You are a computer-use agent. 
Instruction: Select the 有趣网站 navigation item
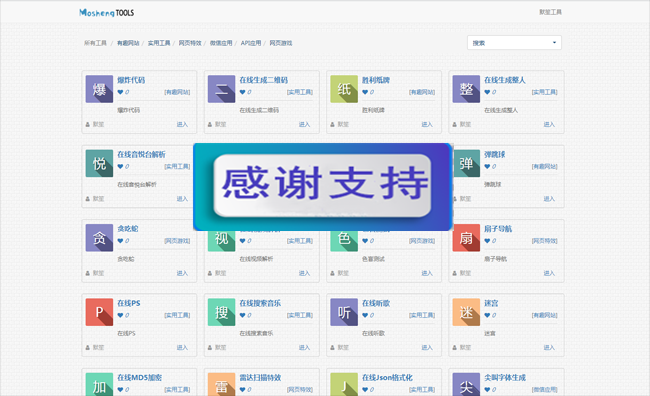[x=128, y=43]
